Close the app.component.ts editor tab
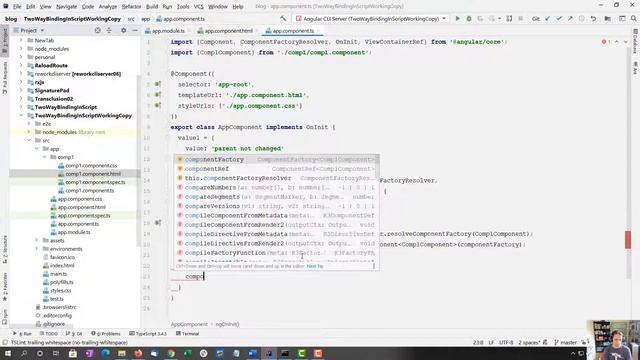This screenshot has width=640, height=360. 318,31
